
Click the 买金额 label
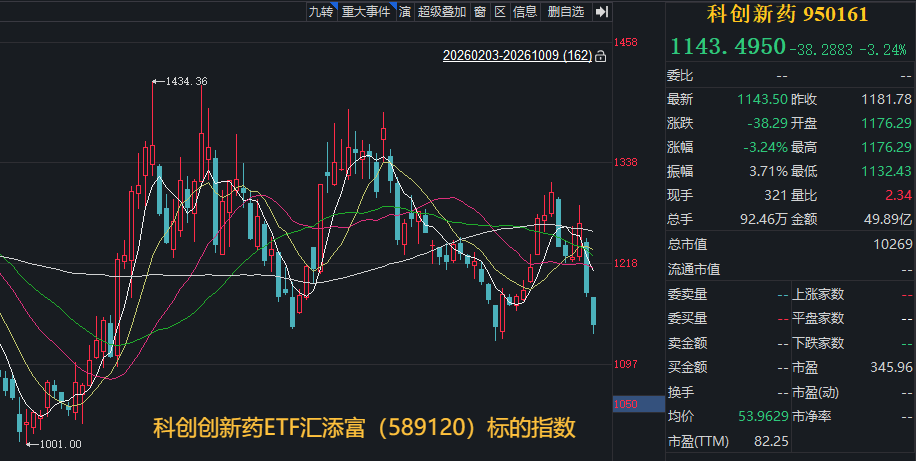click(x=687, y=368)
